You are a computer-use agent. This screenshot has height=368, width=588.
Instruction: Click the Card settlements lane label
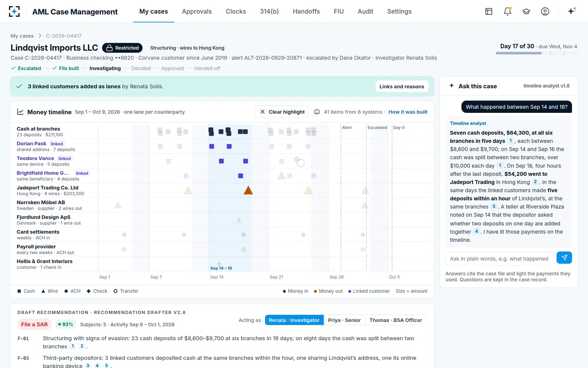(38, 232)
